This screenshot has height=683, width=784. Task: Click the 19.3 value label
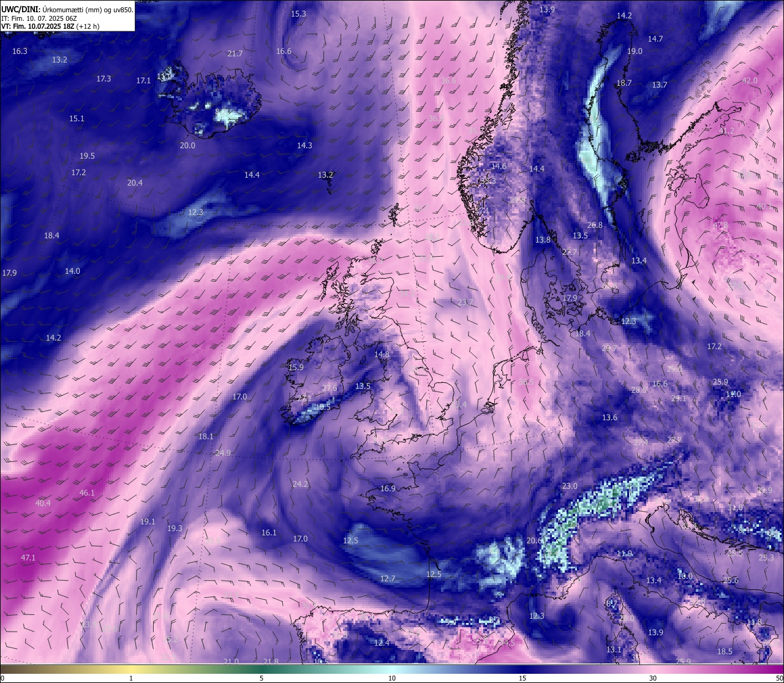click(175, 529)
